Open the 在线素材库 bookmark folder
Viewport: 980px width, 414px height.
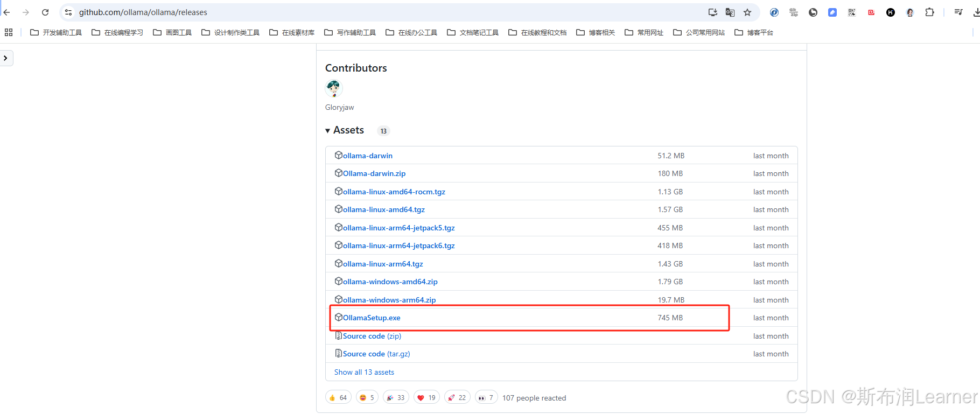[x=292, y=32]
